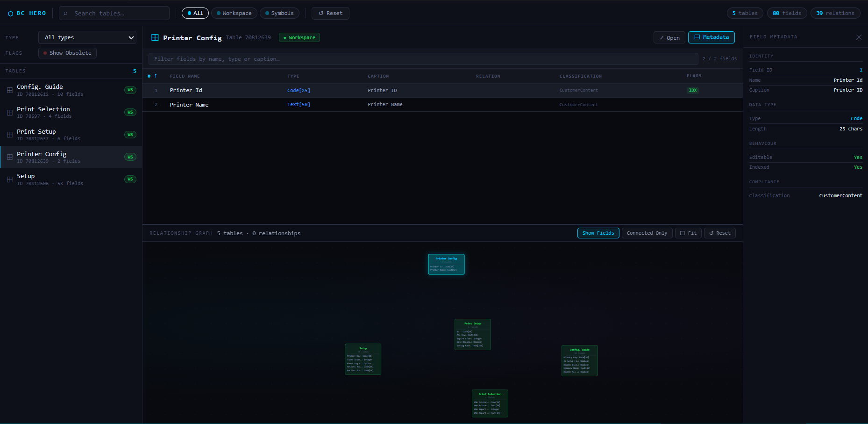Enable the Show Obsolete flag filter
The width and height of the screenshot is (868, 424).
click(x=67, y=53)
